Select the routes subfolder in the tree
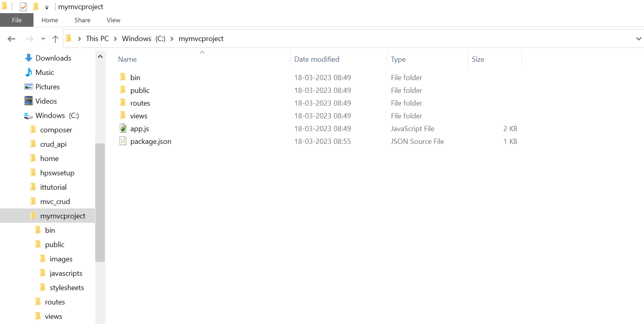 click(55, 302)
